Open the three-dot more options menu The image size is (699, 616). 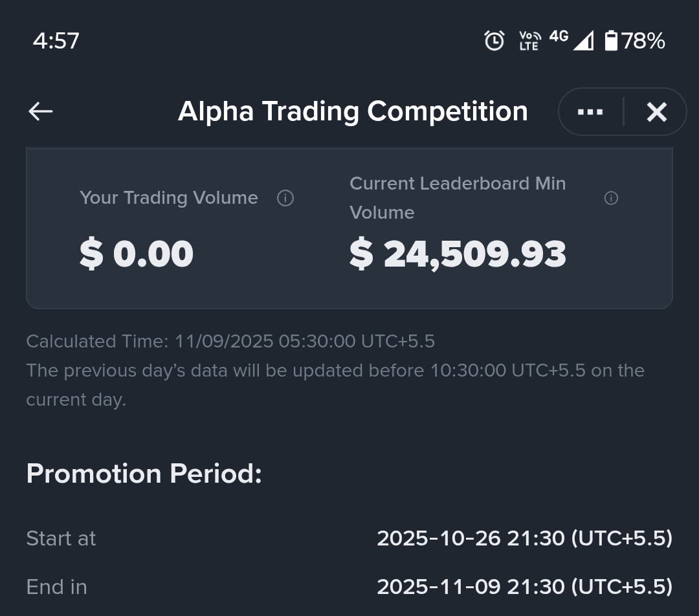click(590, 112)
